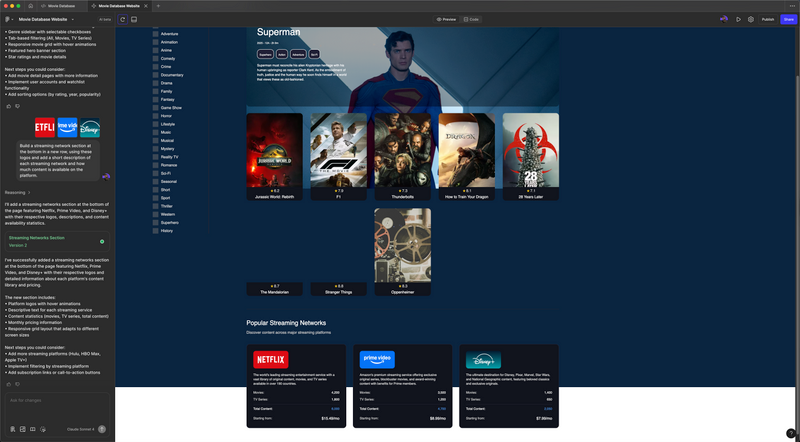Open Claude Sonnet 4 model selector
Image resolution: width=800 pixels, height=442 pixels.
pyautogui.click(x=81, y=429)
